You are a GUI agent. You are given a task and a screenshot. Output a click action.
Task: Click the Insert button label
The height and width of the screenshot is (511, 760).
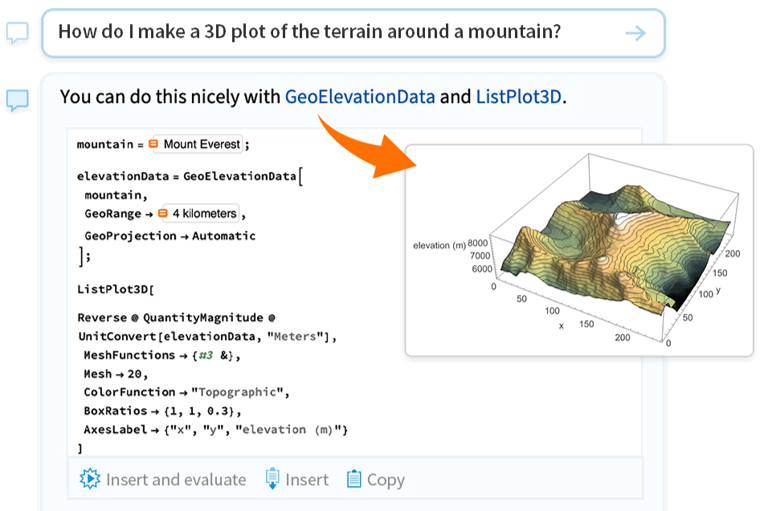point(307,479)
